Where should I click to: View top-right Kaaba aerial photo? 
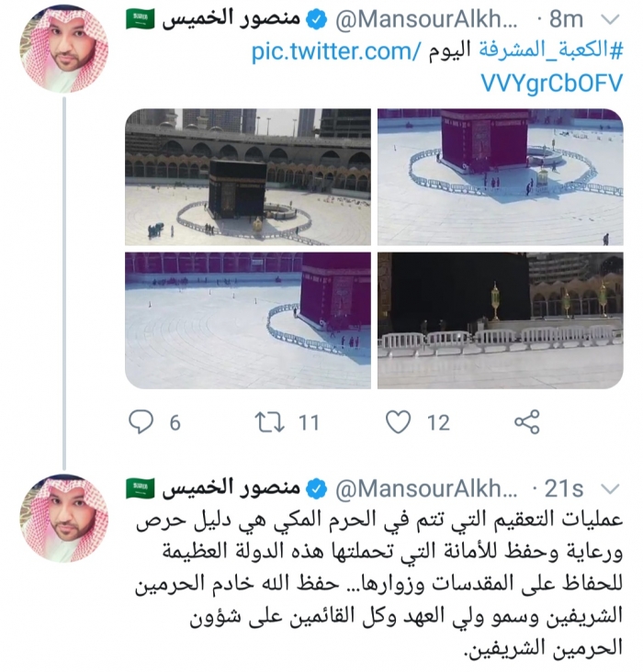(501, 177)
